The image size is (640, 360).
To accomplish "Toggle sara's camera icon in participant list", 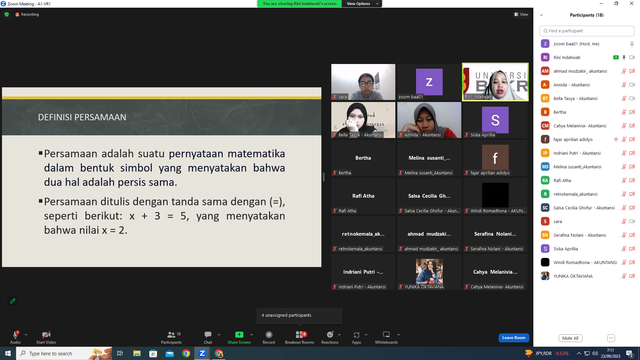I will click(632, 221).
